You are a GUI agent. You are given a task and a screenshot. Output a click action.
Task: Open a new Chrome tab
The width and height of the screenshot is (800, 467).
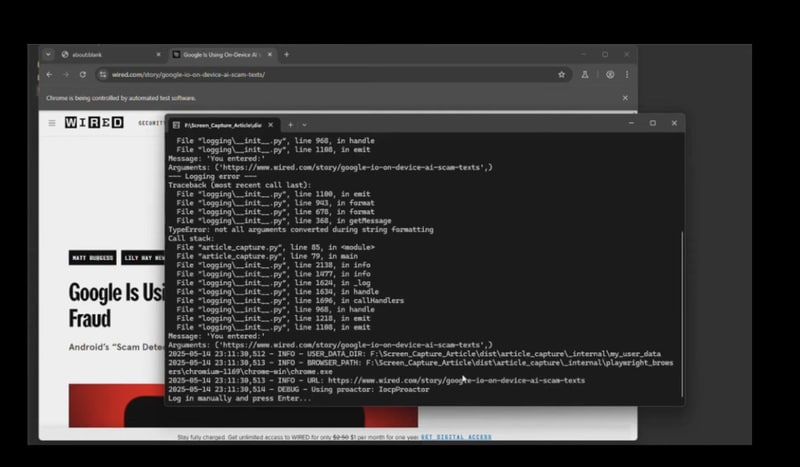coord(286,54)
